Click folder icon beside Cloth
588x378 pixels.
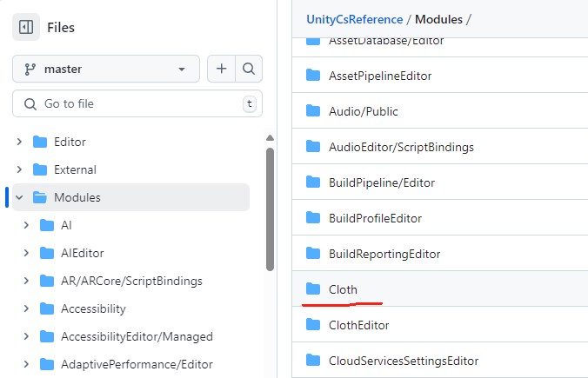[313, 288]
